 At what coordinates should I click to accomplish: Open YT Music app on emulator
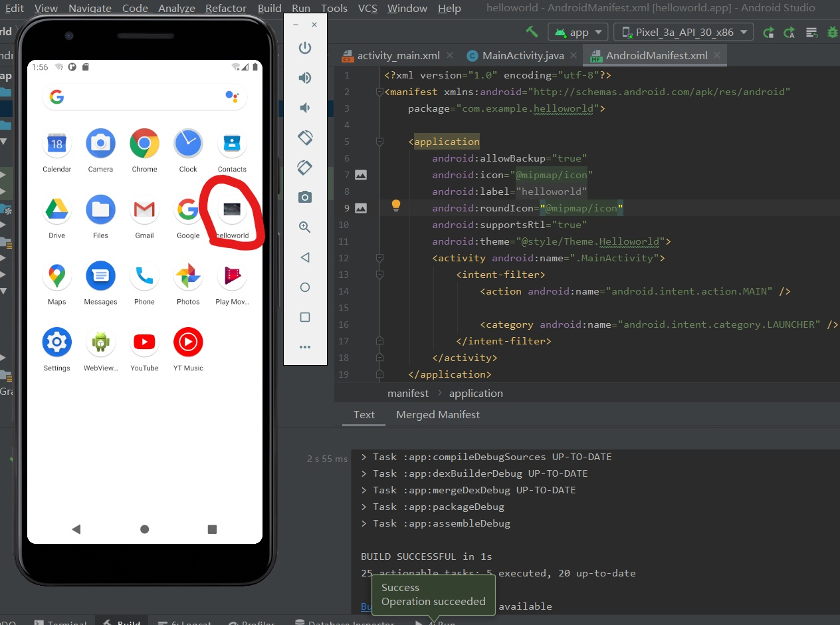pos(188,342)
